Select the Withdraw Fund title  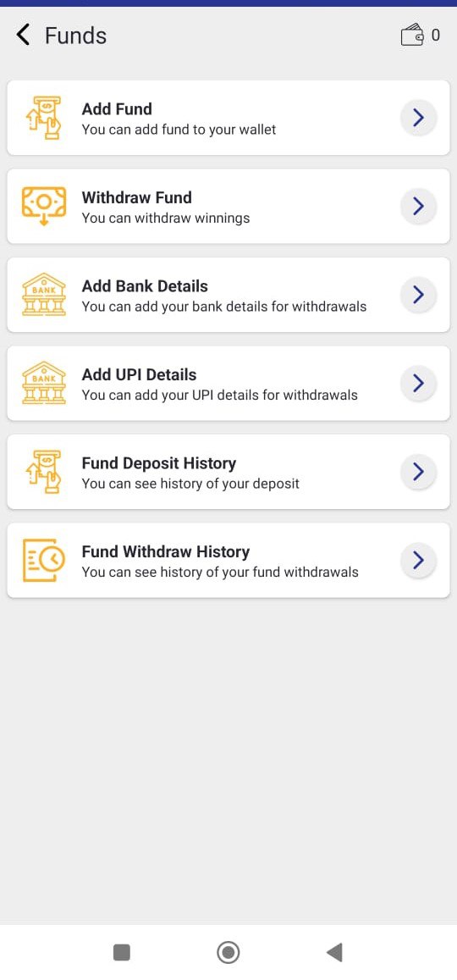[137, 197]
